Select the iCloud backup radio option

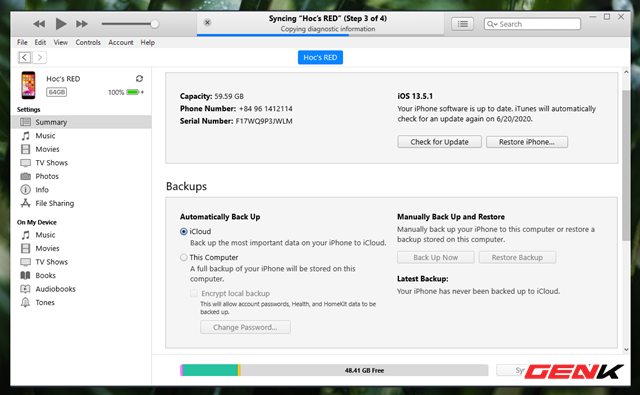click(x=184, y=231)
